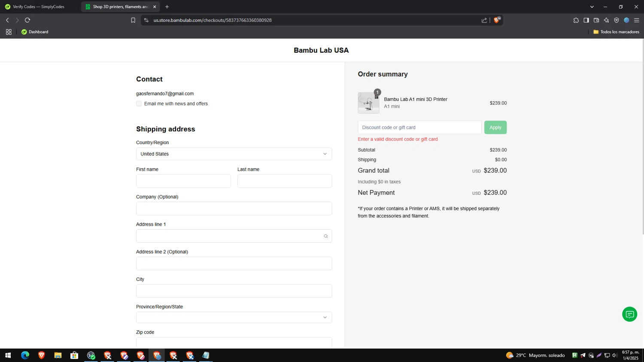Open the tab search chevron in title bar
Image resolution: width=644 pixels, height=362 pixels.
tap(592, 7)
